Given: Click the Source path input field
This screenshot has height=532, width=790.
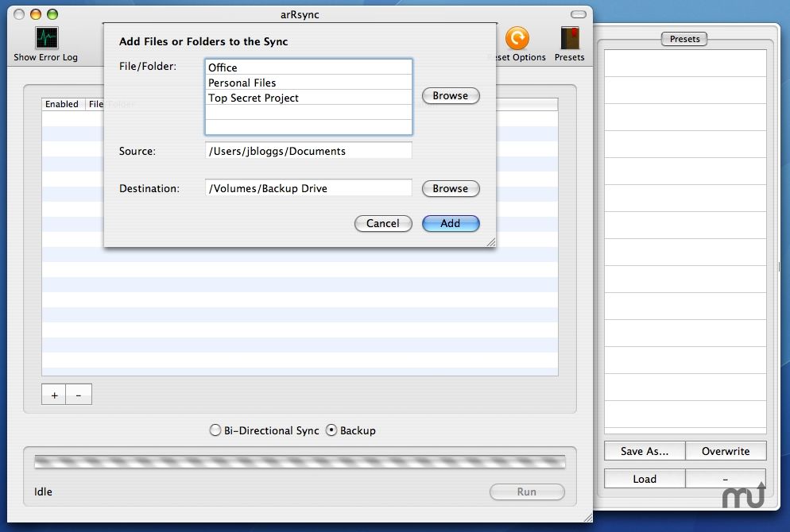Looking at the screenshot, I should (308, 151).
